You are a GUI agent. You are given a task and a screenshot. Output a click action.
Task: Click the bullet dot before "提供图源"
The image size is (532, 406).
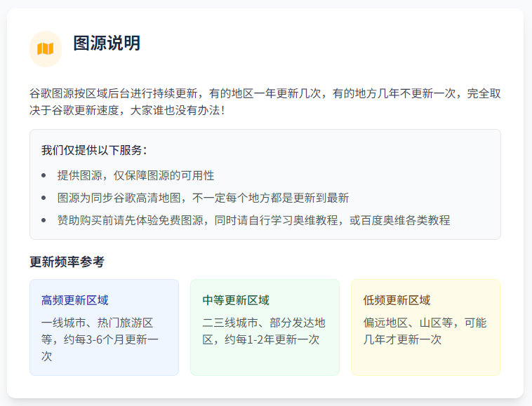(x=44, y=175)
